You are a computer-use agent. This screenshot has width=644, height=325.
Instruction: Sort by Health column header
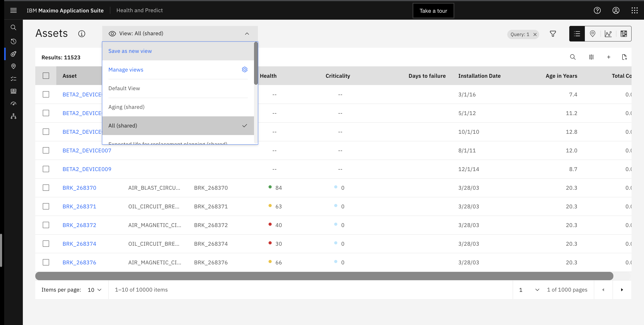pos(268,76)
